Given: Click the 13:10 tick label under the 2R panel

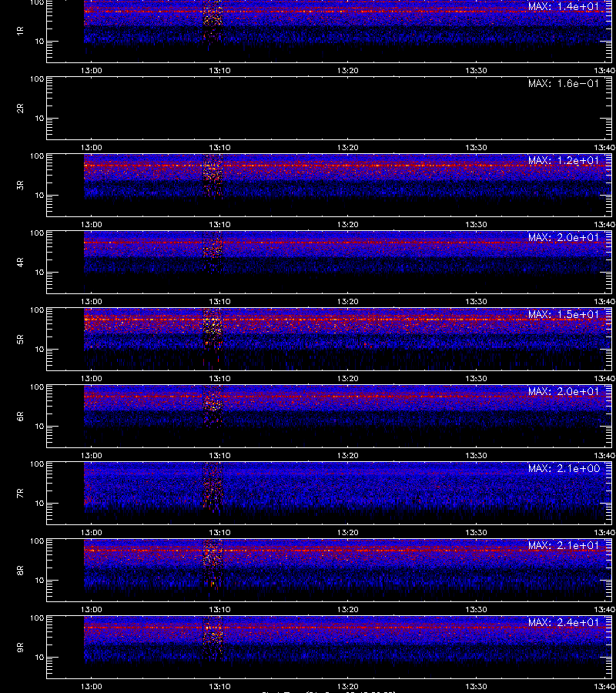Looking at the screenshot, I should click(219, 148).
